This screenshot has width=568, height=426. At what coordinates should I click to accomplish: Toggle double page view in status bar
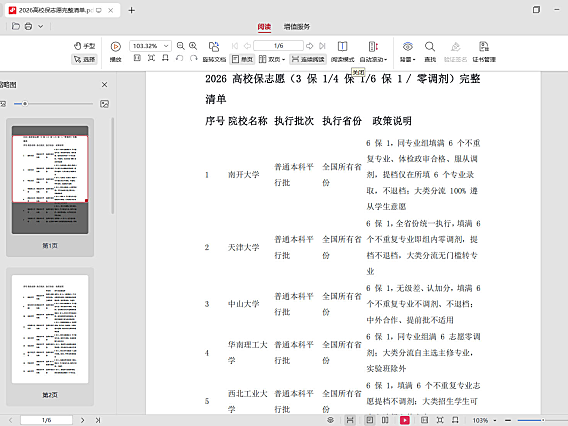385,420
